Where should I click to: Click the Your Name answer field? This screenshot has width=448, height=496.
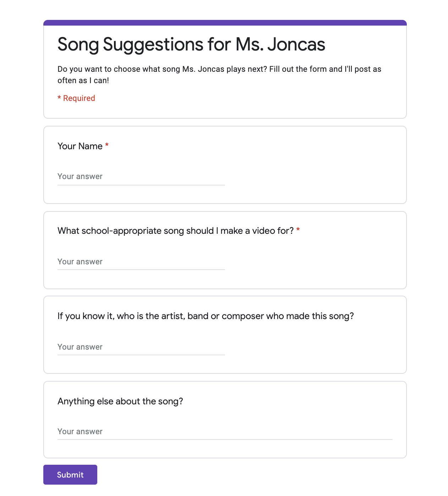coord(141,177)
